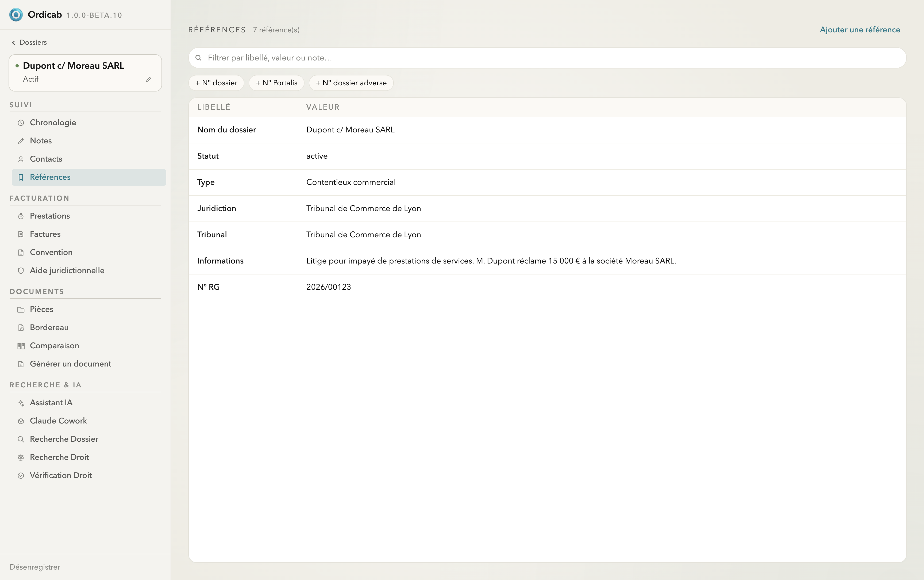Click the clock icon next to Chronologie

point(21,123)
